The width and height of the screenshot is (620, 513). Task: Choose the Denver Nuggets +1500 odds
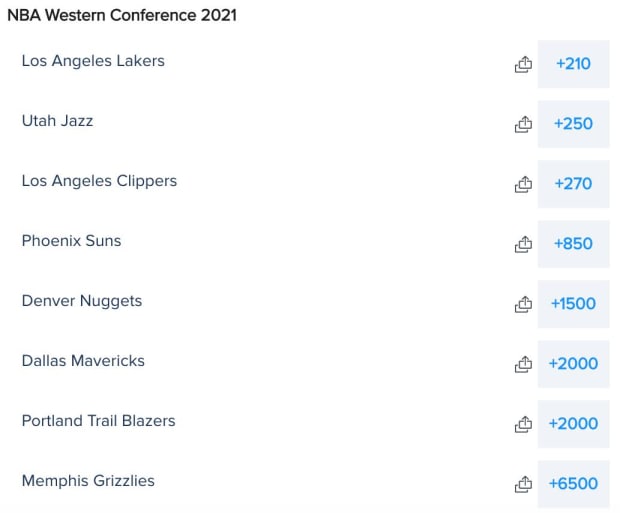[x=573, y=304]
